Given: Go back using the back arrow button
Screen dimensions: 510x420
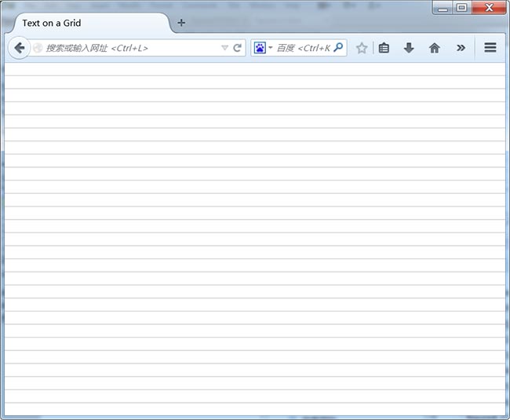Looking at the screenshot, I should pyautogui.click(x=19, y=48).
